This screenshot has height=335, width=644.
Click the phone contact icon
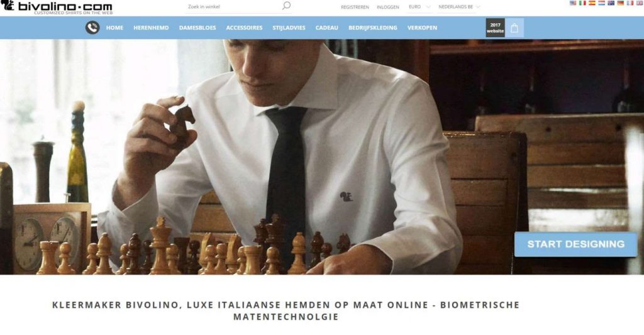92,28
